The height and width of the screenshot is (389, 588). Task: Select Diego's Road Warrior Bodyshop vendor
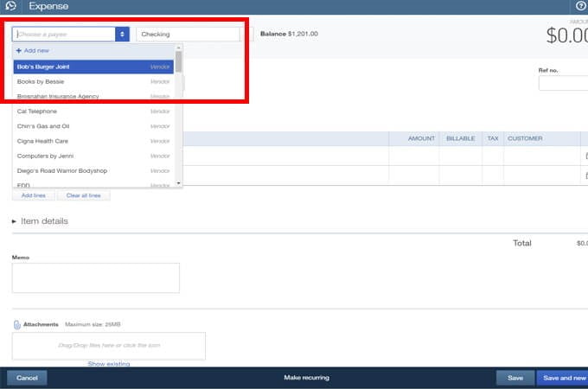(93, 171)
